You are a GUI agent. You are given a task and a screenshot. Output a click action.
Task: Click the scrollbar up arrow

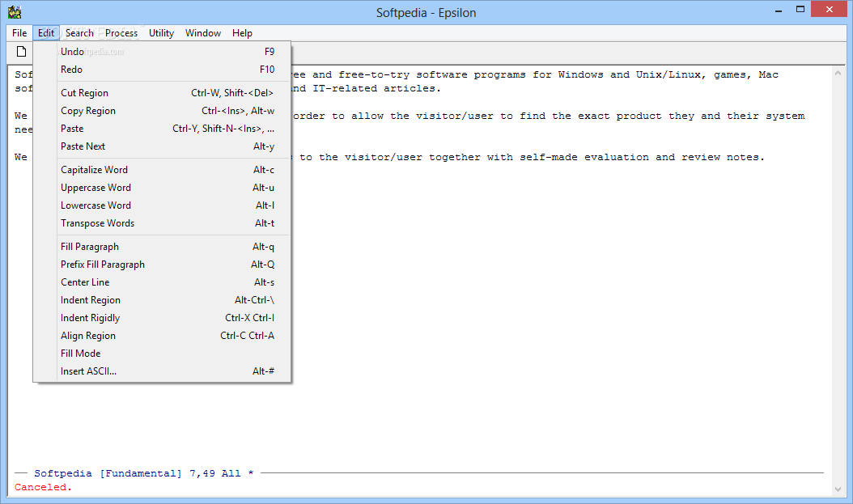coord(838,73)
